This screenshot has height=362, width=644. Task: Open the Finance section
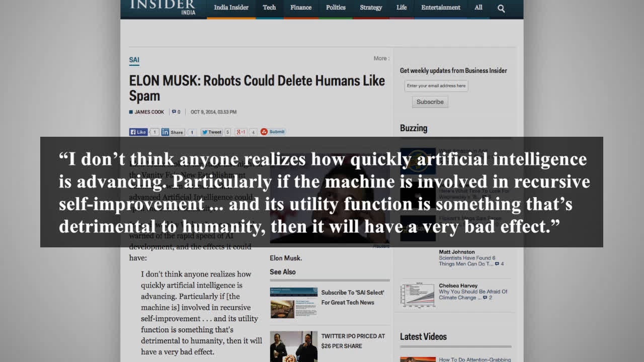pyautogui.click(x=301, y=8)
